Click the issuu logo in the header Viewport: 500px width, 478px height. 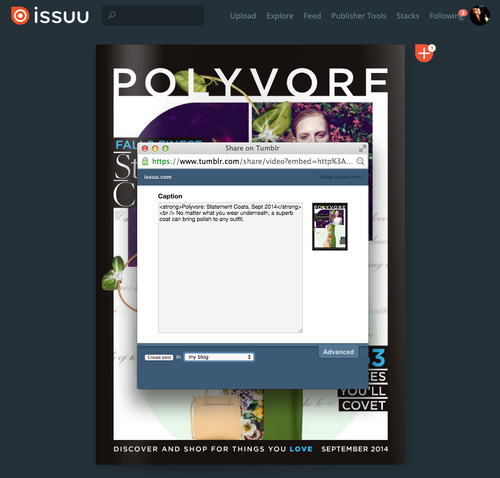(x=50, y=16)
